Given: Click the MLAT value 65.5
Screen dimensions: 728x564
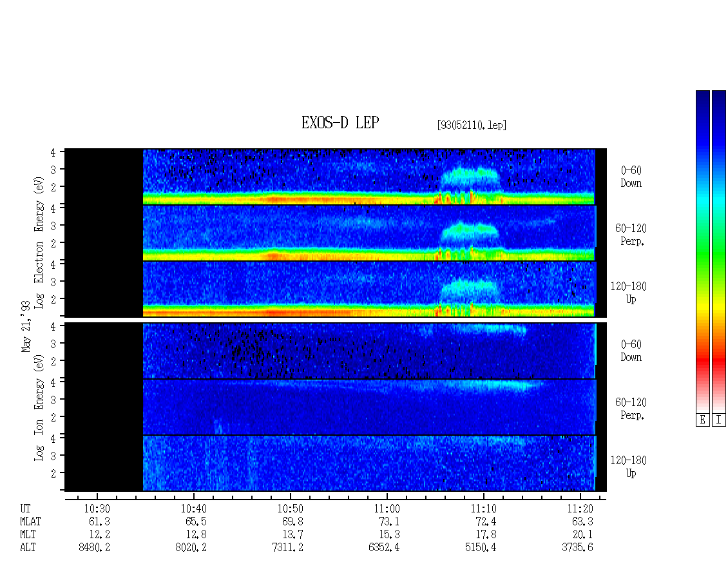Looking at the screenshot, I should pos(196,521).
